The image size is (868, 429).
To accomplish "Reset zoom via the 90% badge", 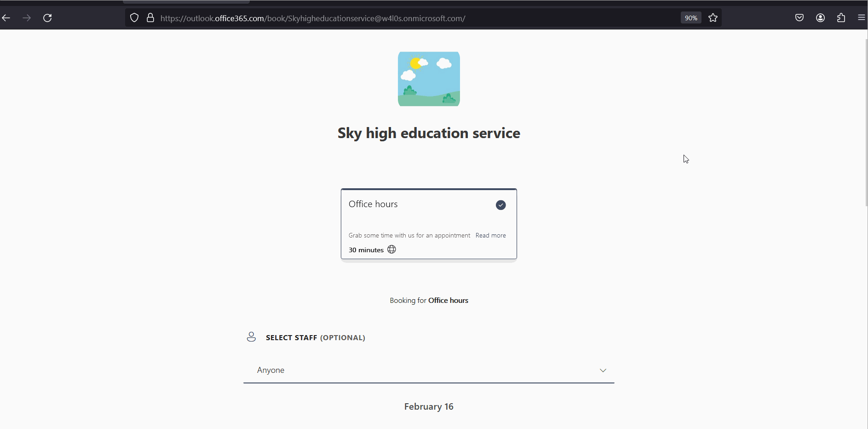I will pyautogui.click(x=691, y=18).
